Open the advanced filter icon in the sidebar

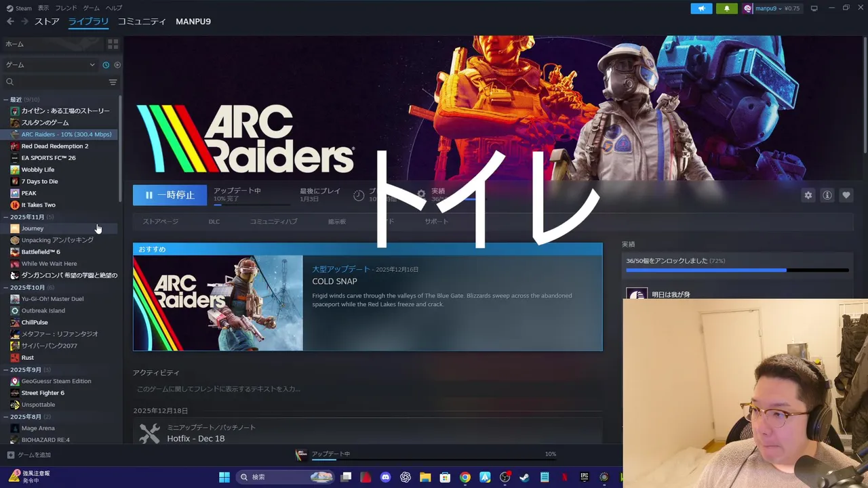[x=113, y=82]
